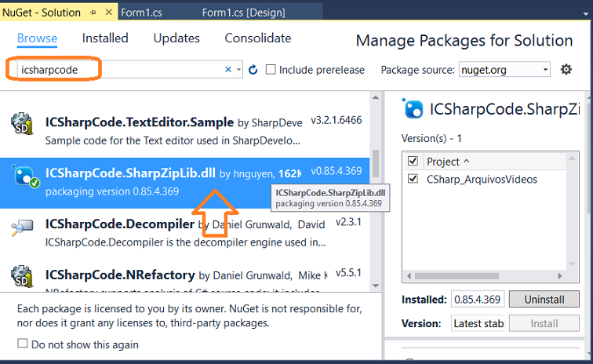Click project list horizontal scroll right arrow
The image size is (593, 364).
[x=560, y=276]
